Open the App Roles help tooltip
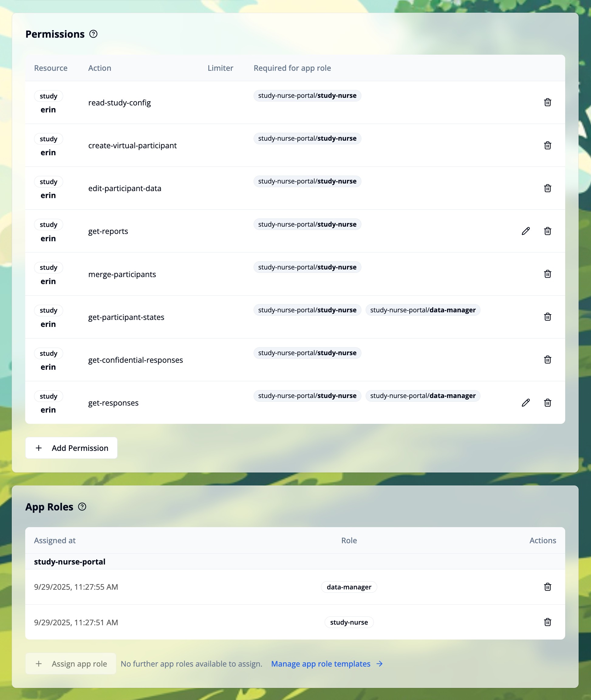 coord(82,507)
